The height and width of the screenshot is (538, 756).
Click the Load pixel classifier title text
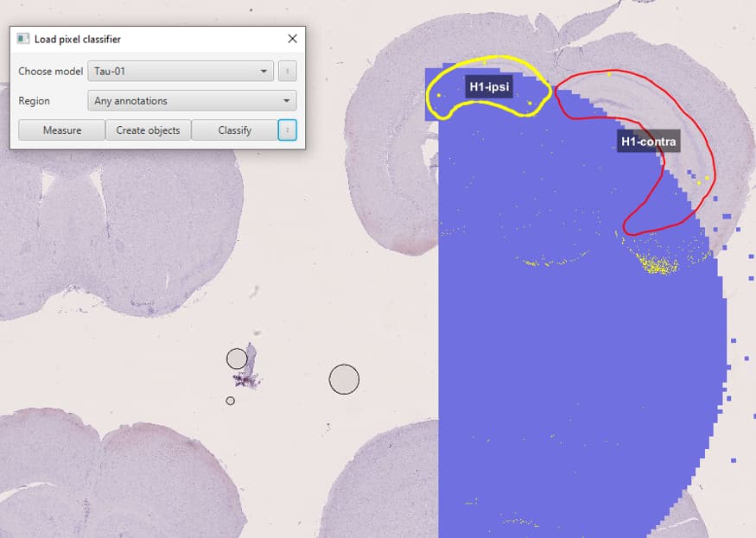(x=75, y=38)
